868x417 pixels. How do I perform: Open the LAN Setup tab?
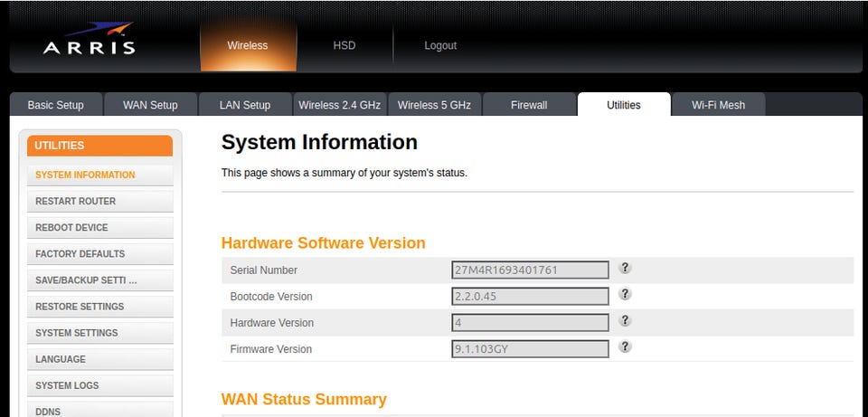coord(245,105)
